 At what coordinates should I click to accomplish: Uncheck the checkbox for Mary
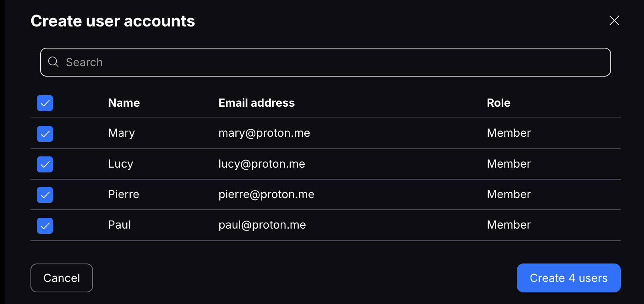[x=45, y=134]
